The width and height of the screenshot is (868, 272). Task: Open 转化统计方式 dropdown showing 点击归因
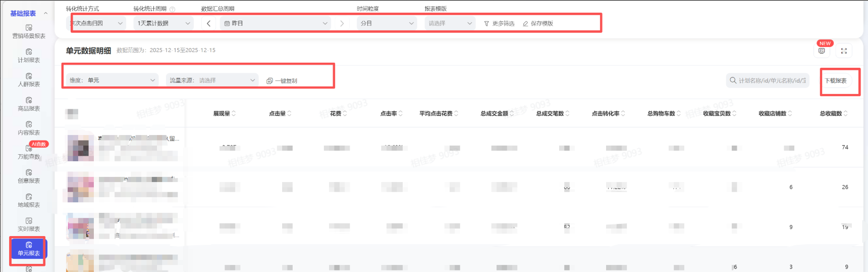(96, 23)
